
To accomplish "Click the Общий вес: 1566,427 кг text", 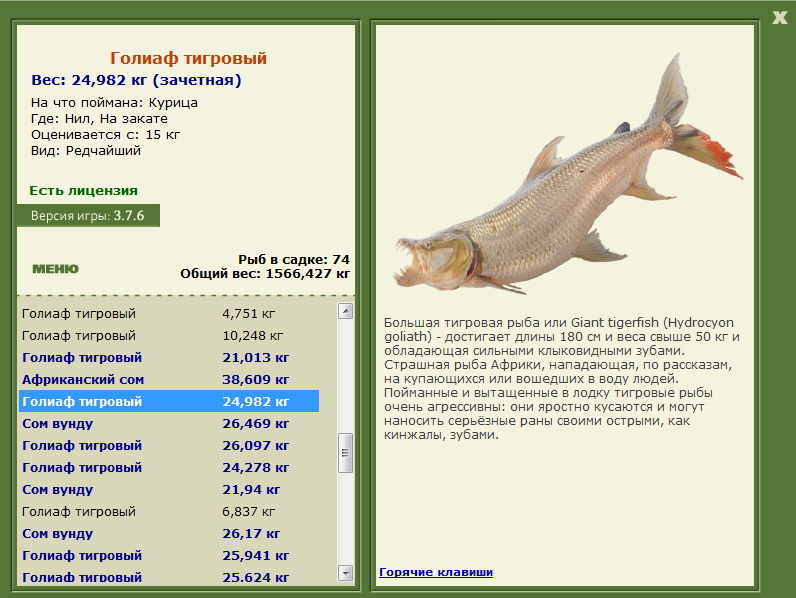I will 265,274.
